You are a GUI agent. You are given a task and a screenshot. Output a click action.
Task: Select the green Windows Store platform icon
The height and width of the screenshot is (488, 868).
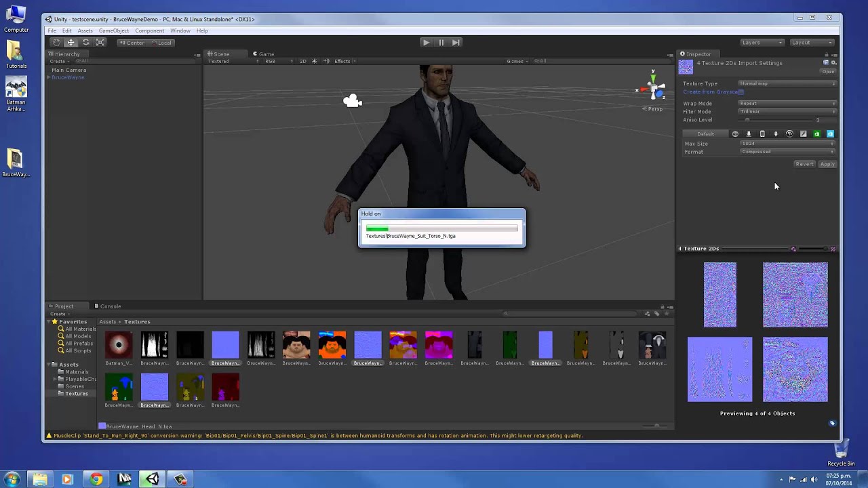816,134
